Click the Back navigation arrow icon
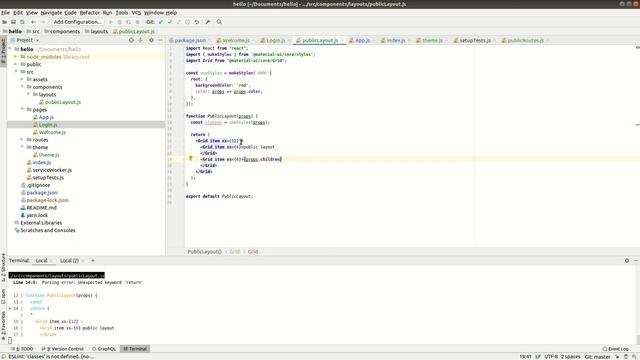Screen dimensions: 640x360 click(33, 22)
